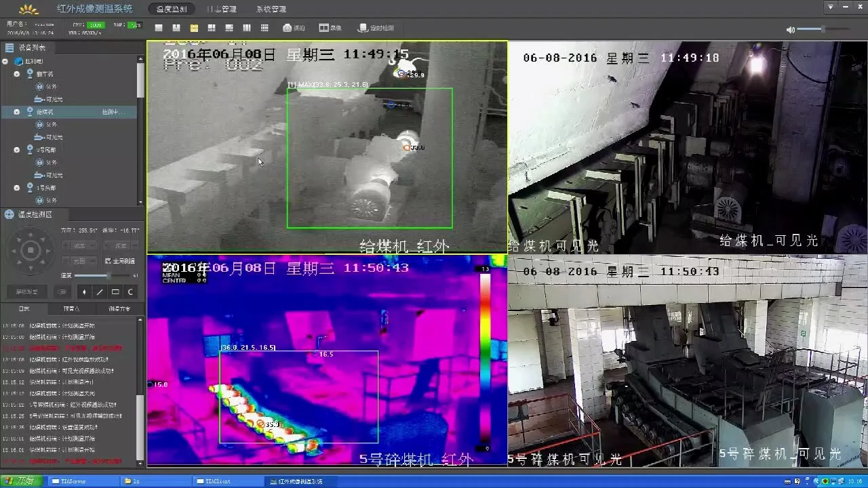
Task: Click the speaker volume icon
Action: 790,30
